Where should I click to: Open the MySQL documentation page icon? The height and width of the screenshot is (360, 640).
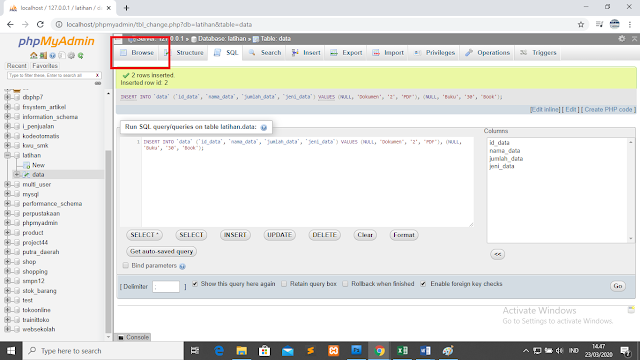tap(62, 56)
